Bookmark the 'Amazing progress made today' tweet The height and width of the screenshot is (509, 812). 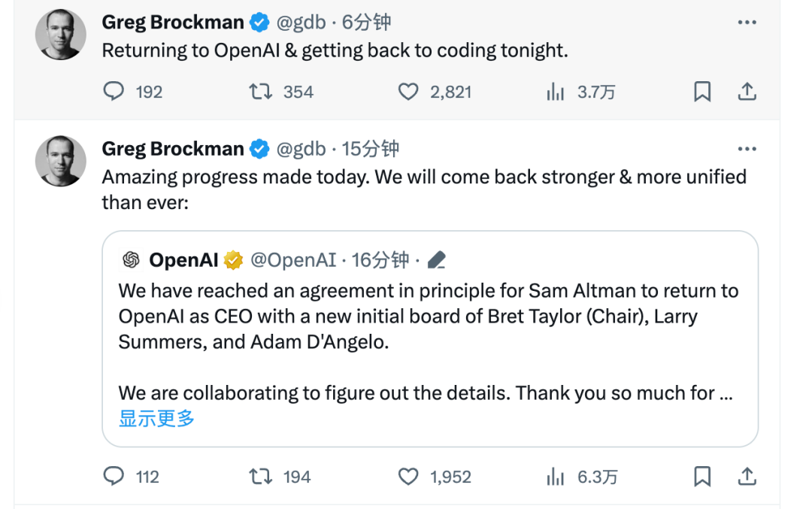[702, 477]
